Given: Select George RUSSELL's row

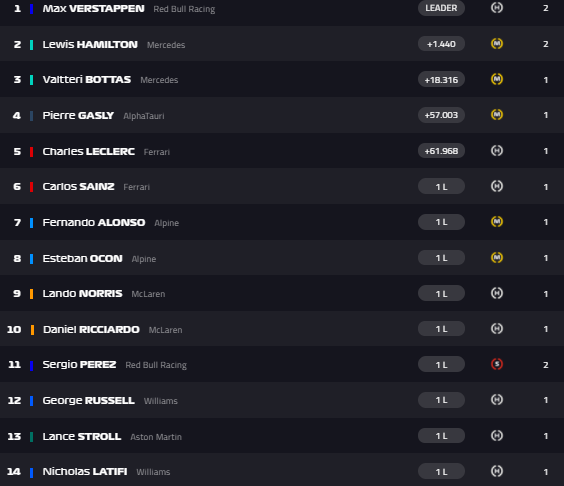Looking at the screenshot, I should [x=282, y=400].
